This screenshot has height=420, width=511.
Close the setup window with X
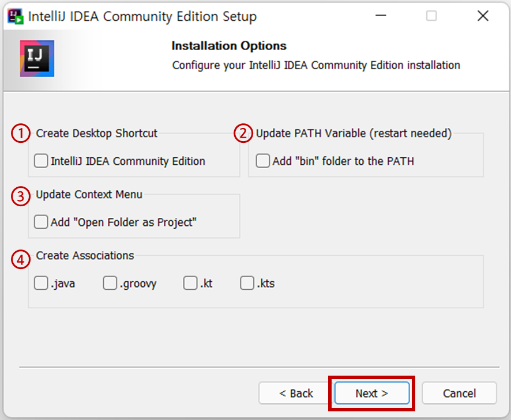point(483,16)
